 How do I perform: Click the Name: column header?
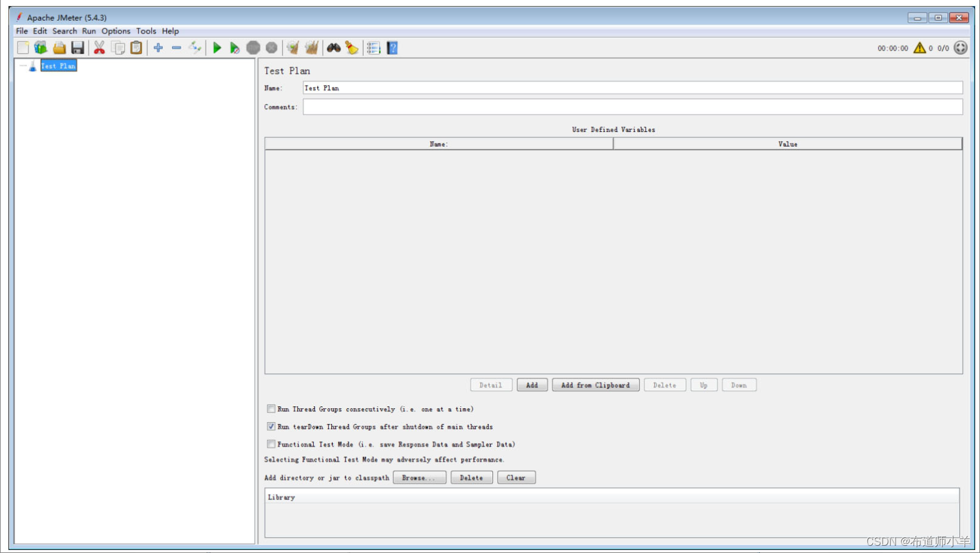(x=439, y=144)
